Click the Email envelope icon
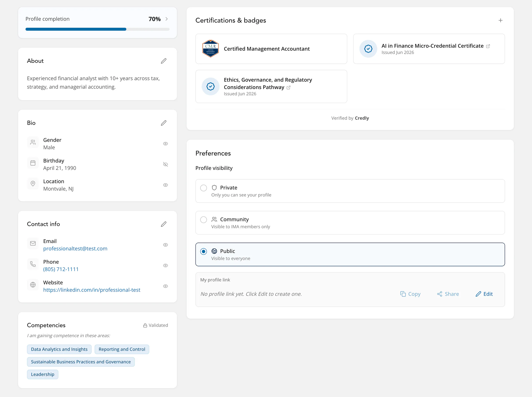The image size is (532, 397). pyautogui.click(x=33, y=244)
